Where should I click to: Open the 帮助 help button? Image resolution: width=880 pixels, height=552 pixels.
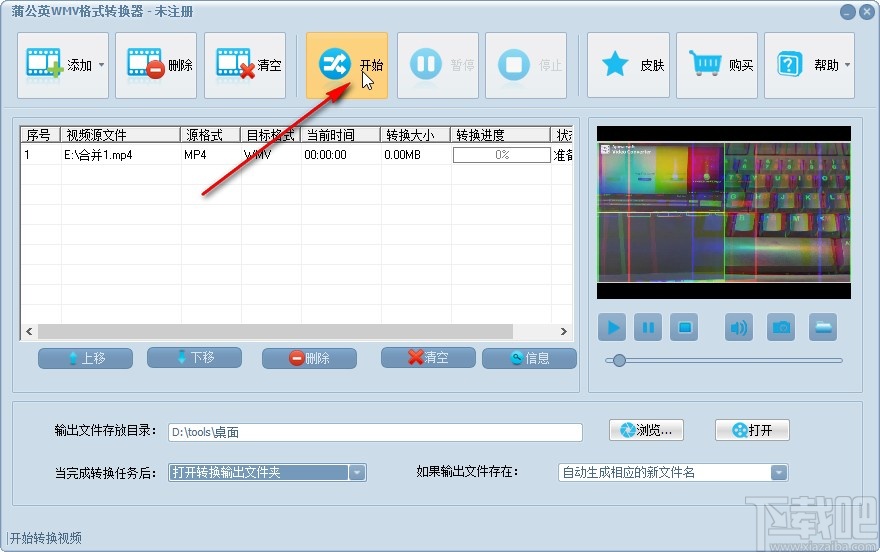[x=809, y=66]
